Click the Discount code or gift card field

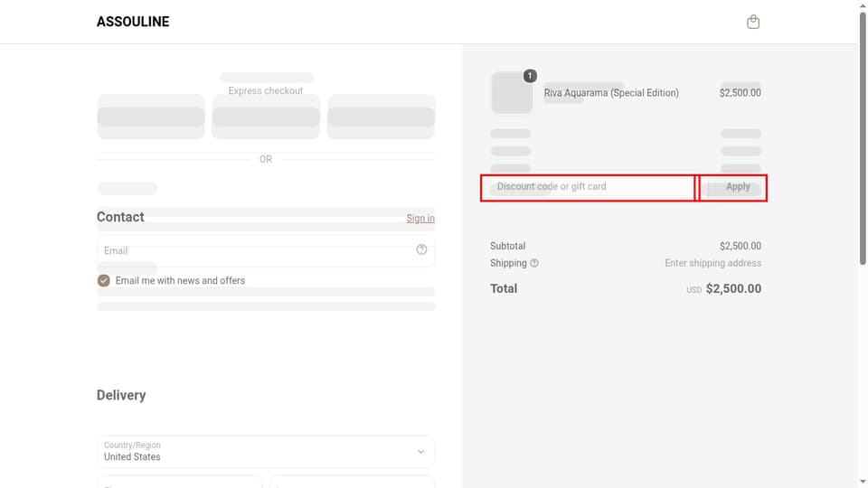(x=588, y=188)
